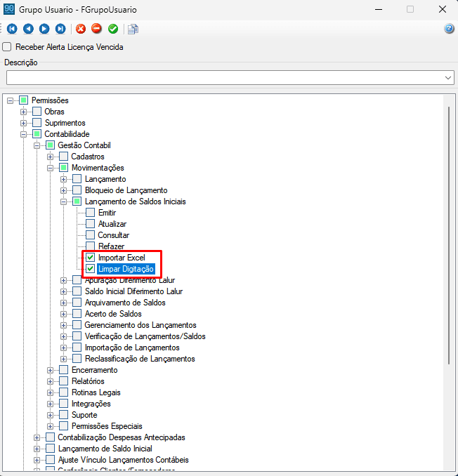Select the Importar Excel label
The width and height of the screenshot is (458, 476).
coord(122,258)
